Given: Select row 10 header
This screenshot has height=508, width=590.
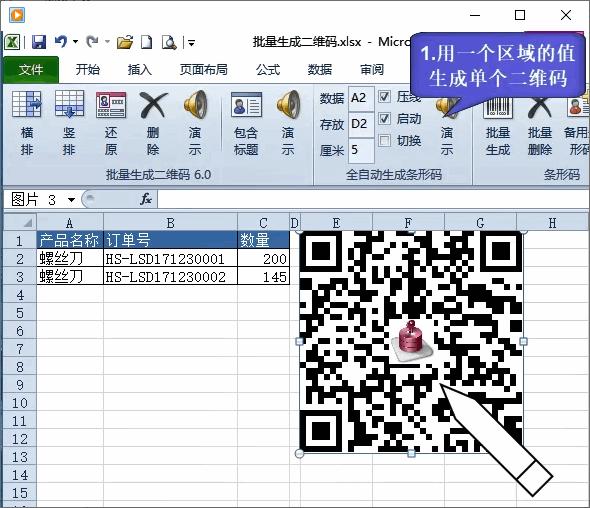Looking at the screenshot, I should [20, 403].
